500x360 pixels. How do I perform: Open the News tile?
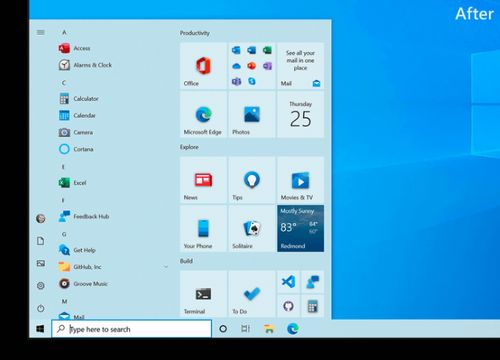coord(203,180)
